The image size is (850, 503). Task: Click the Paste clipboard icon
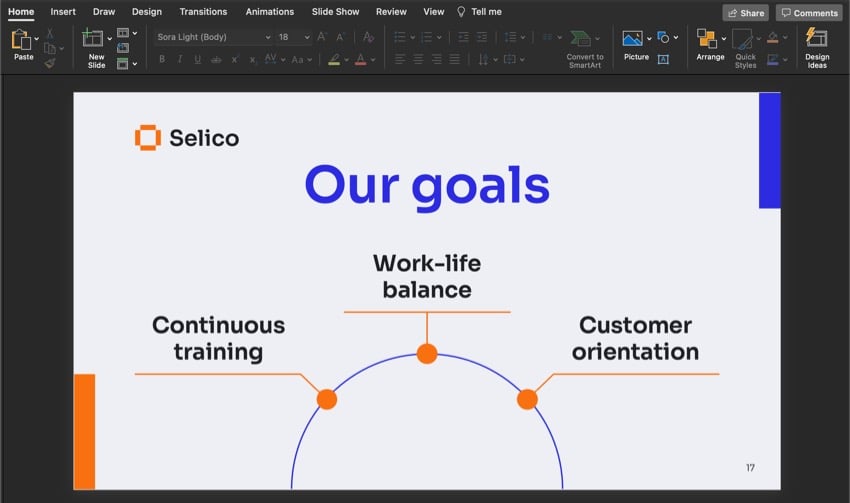pos(22,40)
